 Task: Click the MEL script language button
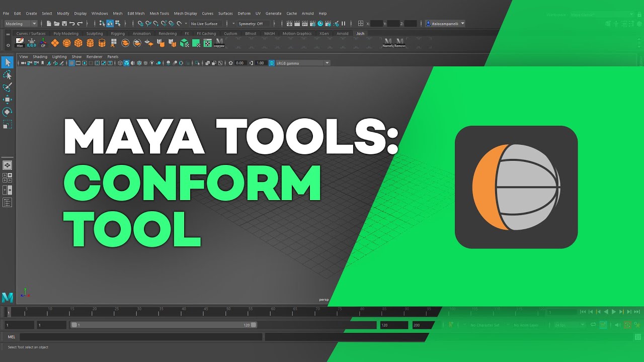click(11, 337)
